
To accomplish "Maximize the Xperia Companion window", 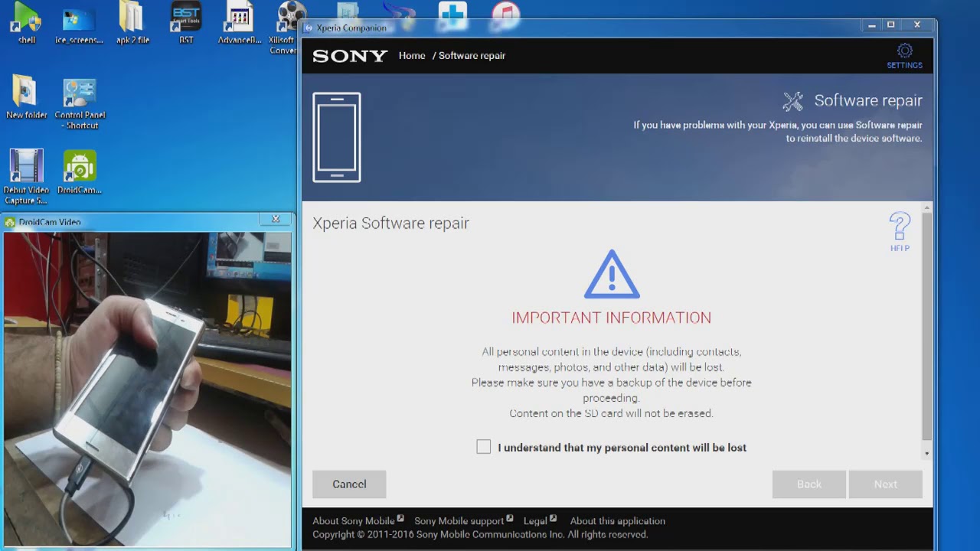I will coord(891,26).
